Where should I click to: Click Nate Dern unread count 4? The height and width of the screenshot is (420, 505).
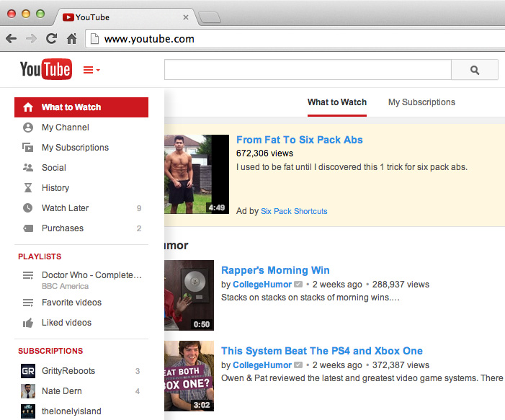click(138, 391)
